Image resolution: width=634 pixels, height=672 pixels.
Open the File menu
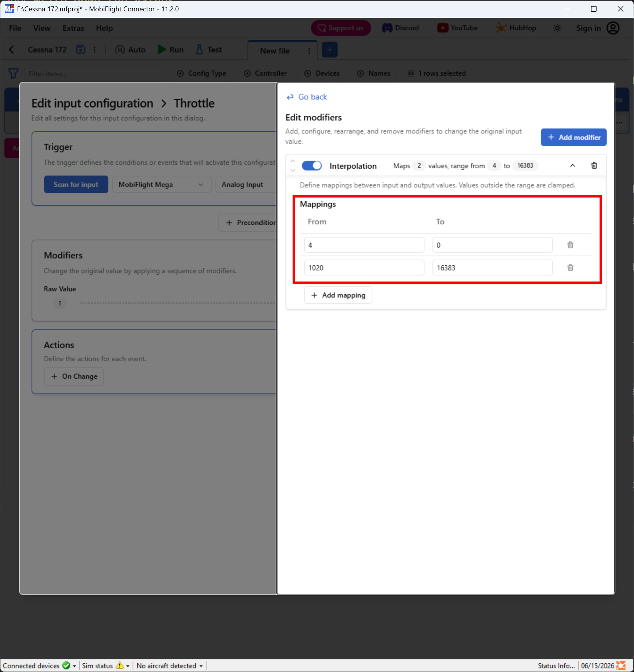tap(15, 28)
